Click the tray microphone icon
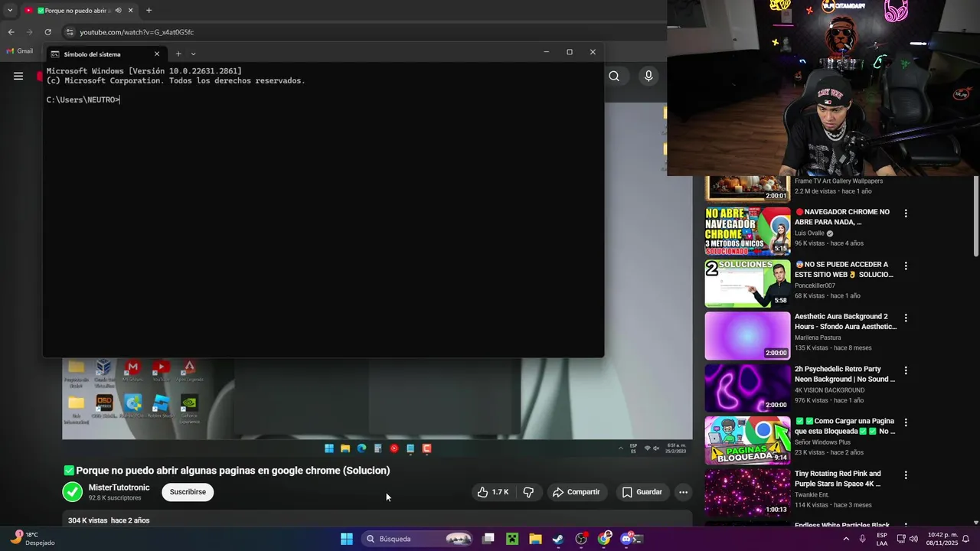This screenshot has width=980, height=551. [x=862, y=539]
